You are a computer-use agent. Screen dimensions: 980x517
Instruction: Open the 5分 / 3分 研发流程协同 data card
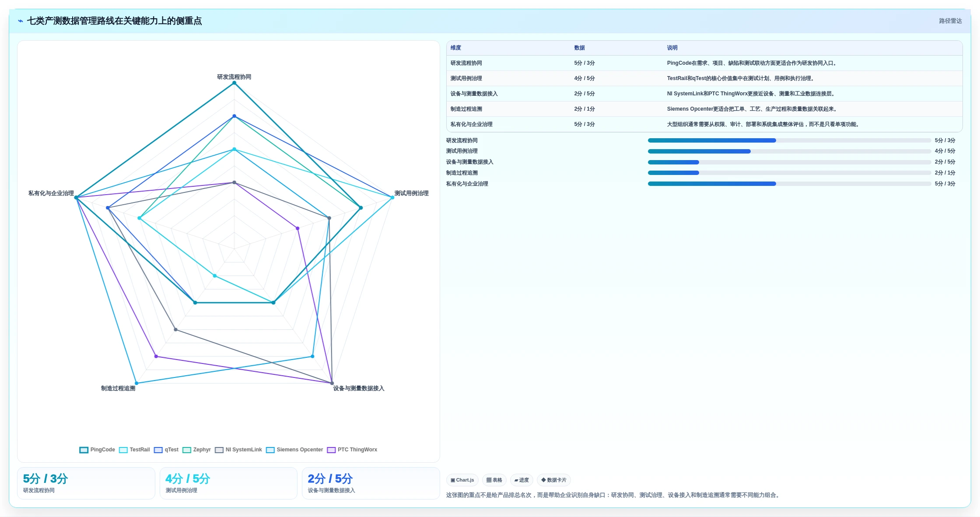(86, 483)
